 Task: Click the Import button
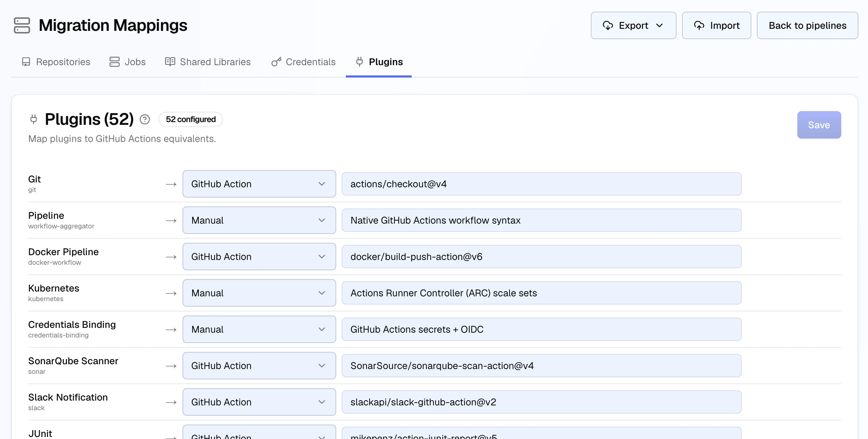point(716,25)
